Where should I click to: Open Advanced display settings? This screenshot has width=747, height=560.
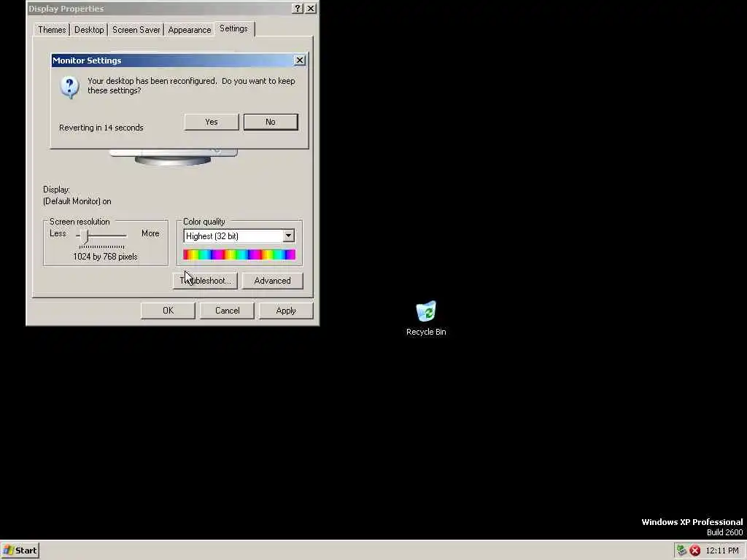[x=273, y=281]
